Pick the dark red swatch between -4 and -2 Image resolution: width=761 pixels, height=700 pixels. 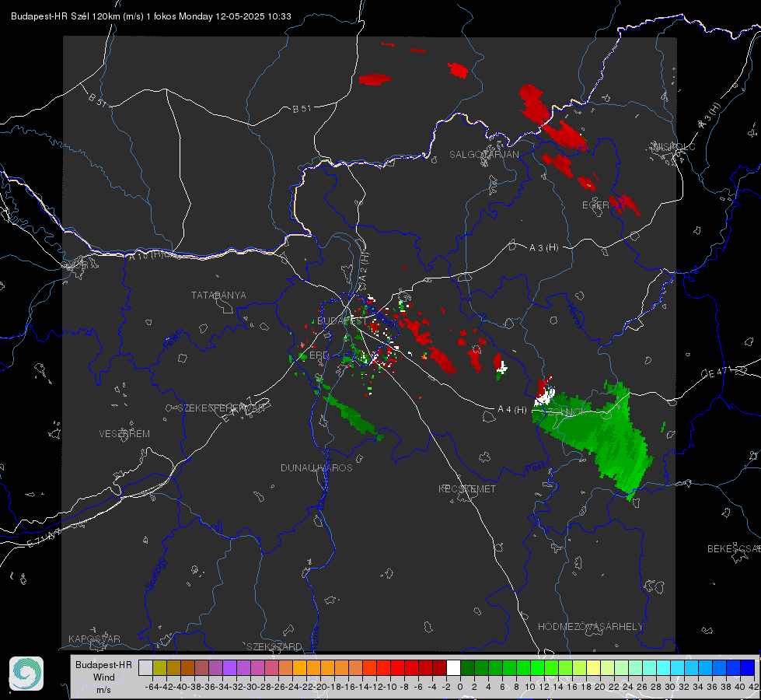(x=439, y=667)
